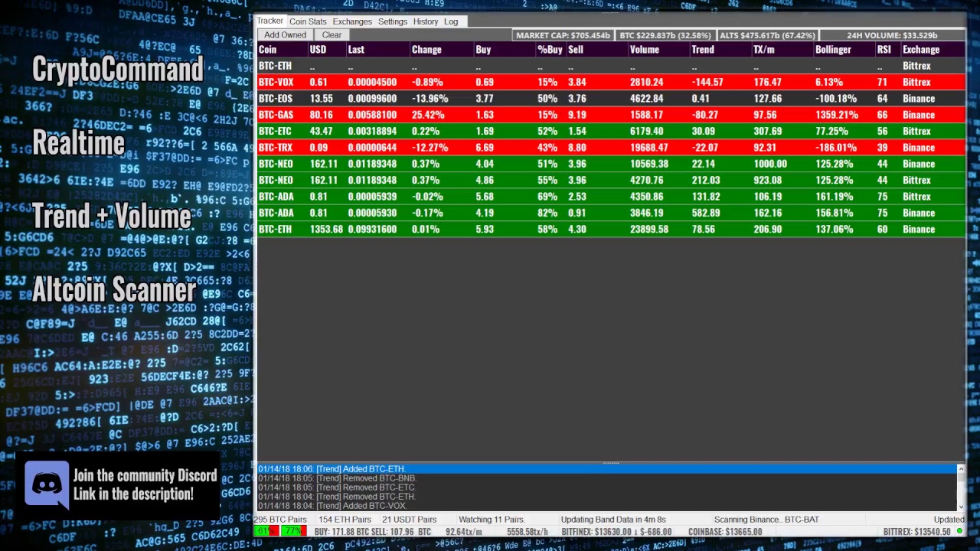The image size is (980, 551).
Task: Click 'Watching 11 Pairs' status text
Action: coord(492,520)
